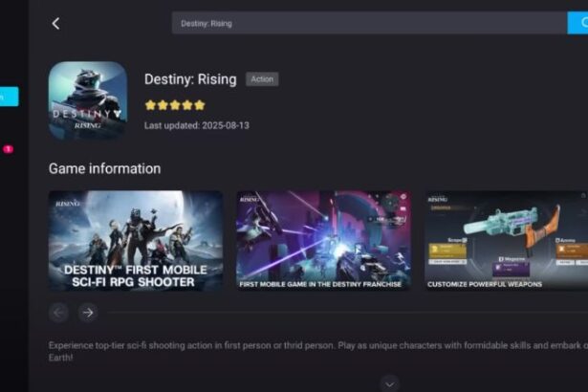
Task: Show previous screenshots with left arrow
Action: pyautogui.click(x=58, y=313)
